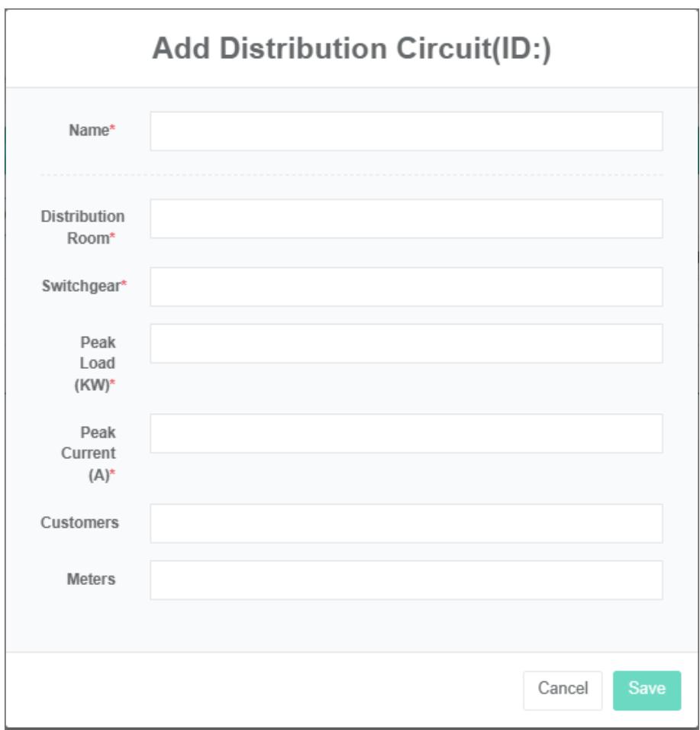This screenshot has width=700, height=730.
Task: Click the Customers label text
Action: coord(79,523)
